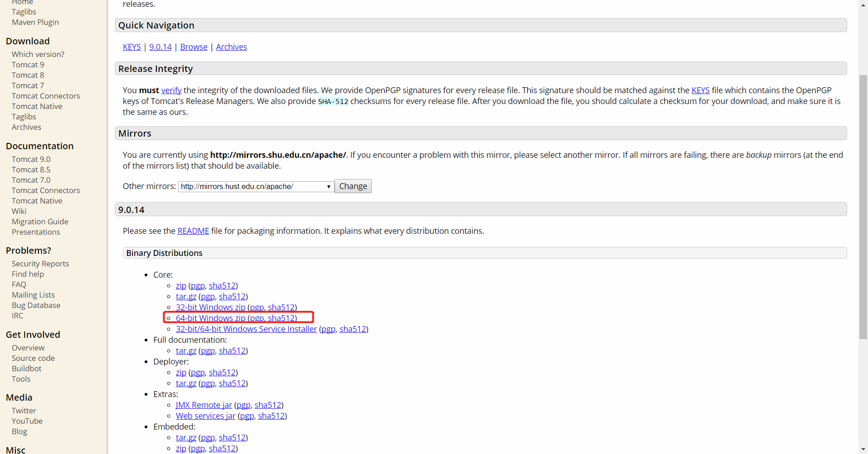The width and height of the screenshot is (868, 454).
Task: Download the 32-bit Windows zip
Action: (211, 307)
